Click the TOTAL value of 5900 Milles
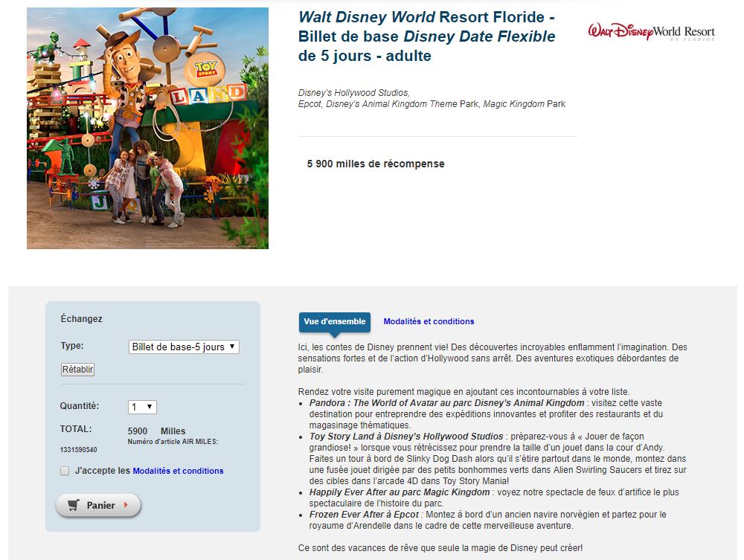 pyautogui.click(x=156, y=431)
